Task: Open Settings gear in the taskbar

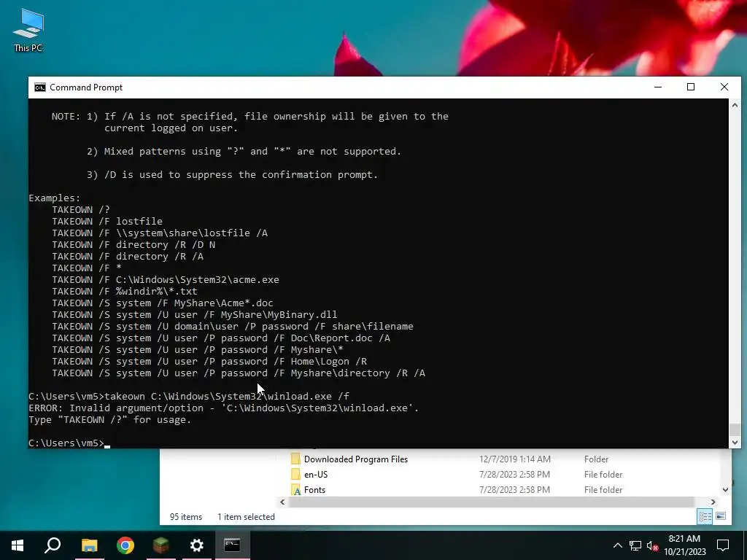Action: click(197, 545)
